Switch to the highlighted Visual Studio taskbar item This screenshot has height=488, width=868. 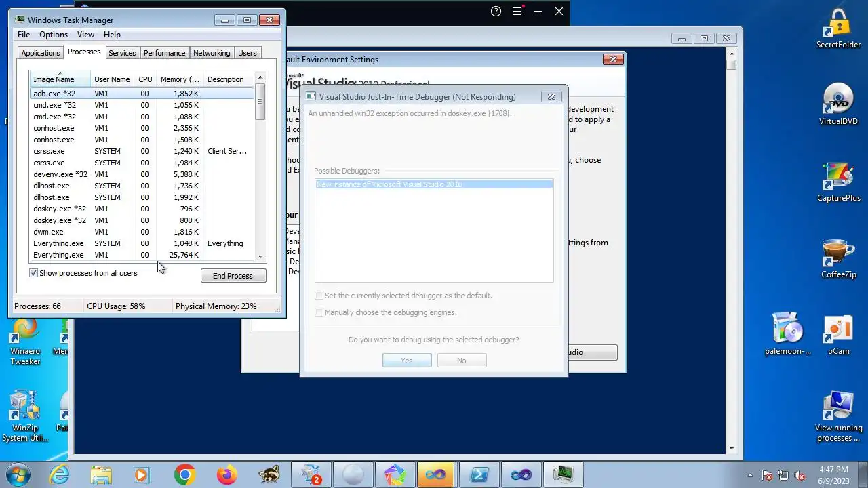click(x=437, y=474)
